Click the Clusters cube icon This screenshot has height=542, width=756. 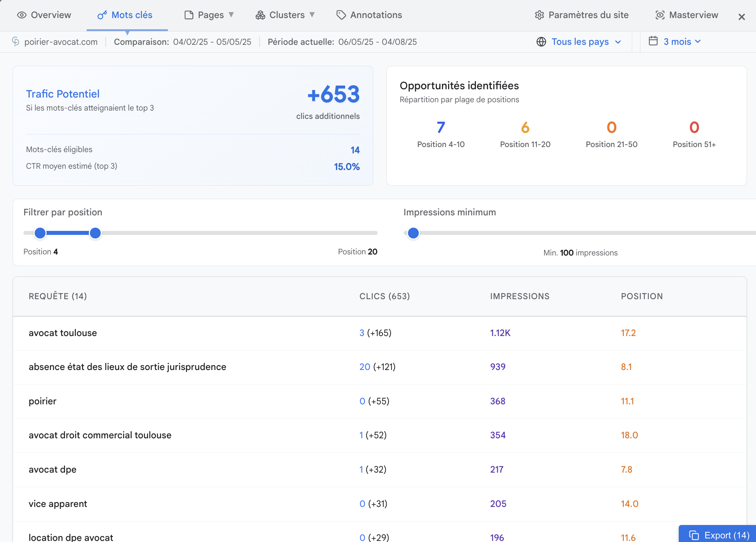pyautogui.click(x=260, y=15)
